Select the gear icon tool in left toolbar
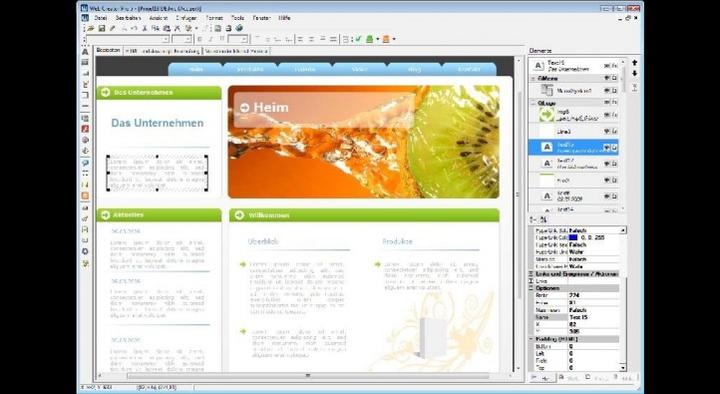720x394 pixels. [x=85, y=251]
